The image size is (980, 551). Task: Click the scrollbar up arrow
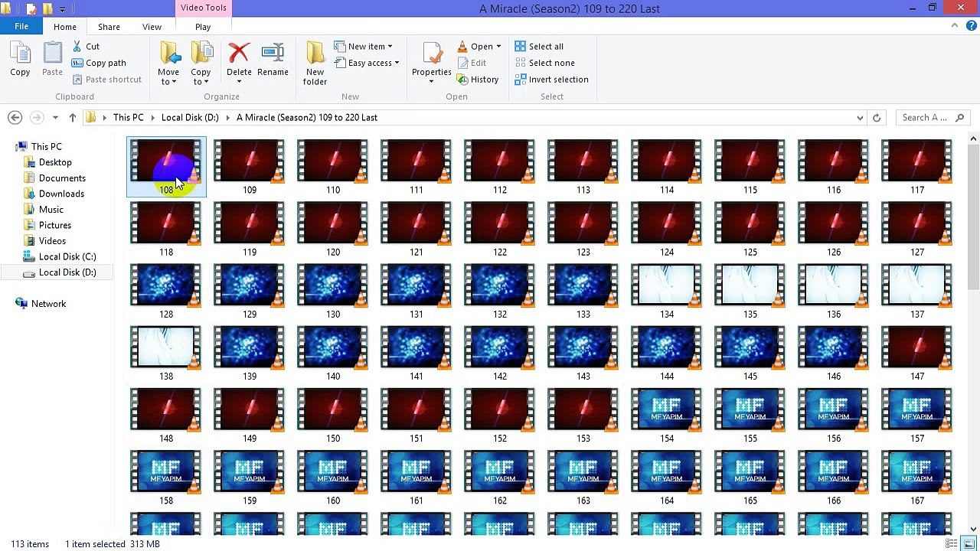coord(974,139)
